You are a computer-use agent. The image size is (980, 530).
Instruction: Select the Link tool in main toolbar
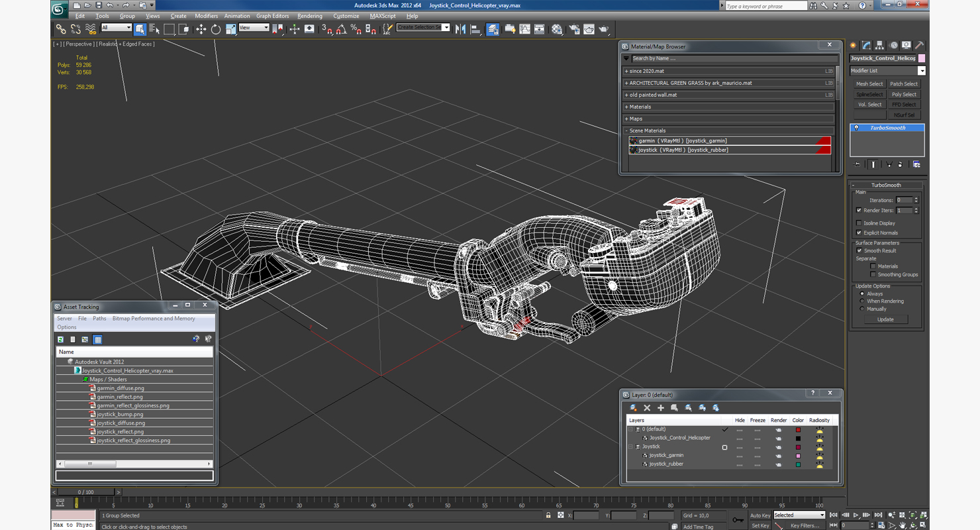point(61,29)
